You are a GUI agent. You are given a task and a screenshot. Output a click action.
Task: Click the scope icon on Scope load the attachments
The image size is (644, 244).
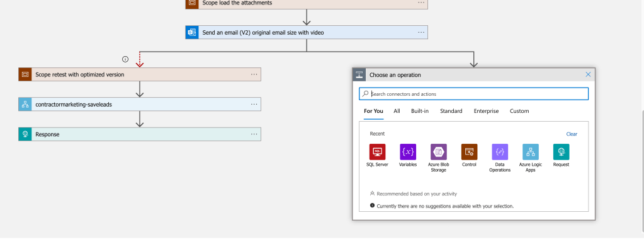click(x=192, y=3)
